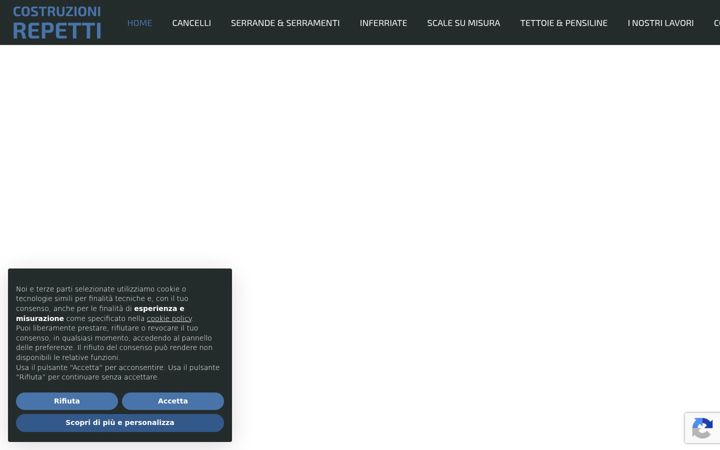
Task: Open the SCALE SU MISURA page
Action: click(463, 23)
